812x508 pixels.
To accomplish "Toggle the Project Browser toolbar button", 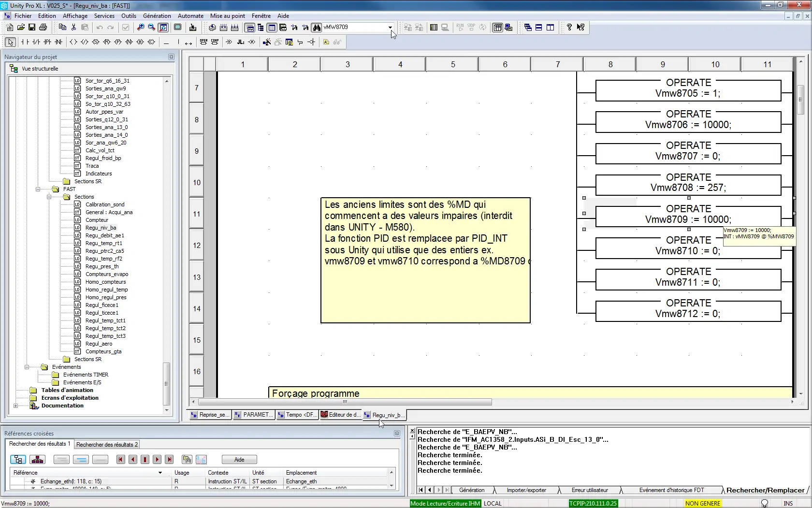I will coord(261,28).
